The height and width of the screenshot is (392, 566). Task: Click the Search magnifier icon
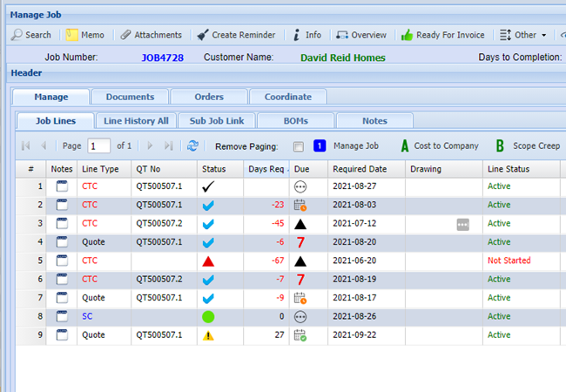(x=17, y=35)
